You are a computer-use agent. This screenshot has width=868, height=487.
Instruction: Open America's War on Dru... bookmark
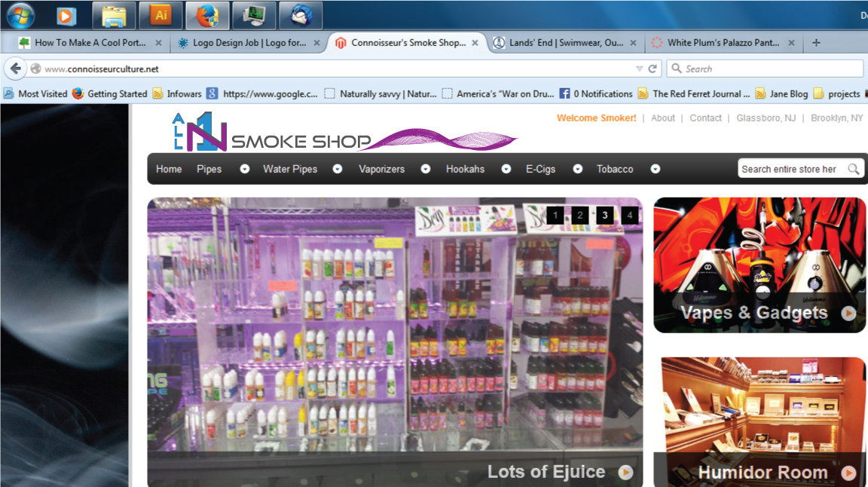pos(497,93)
